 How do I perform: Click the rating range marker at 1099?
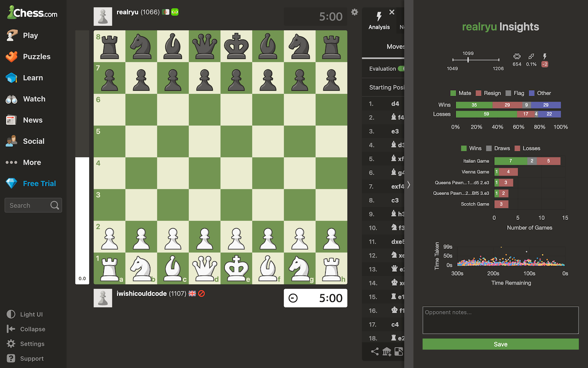(468, 60)
